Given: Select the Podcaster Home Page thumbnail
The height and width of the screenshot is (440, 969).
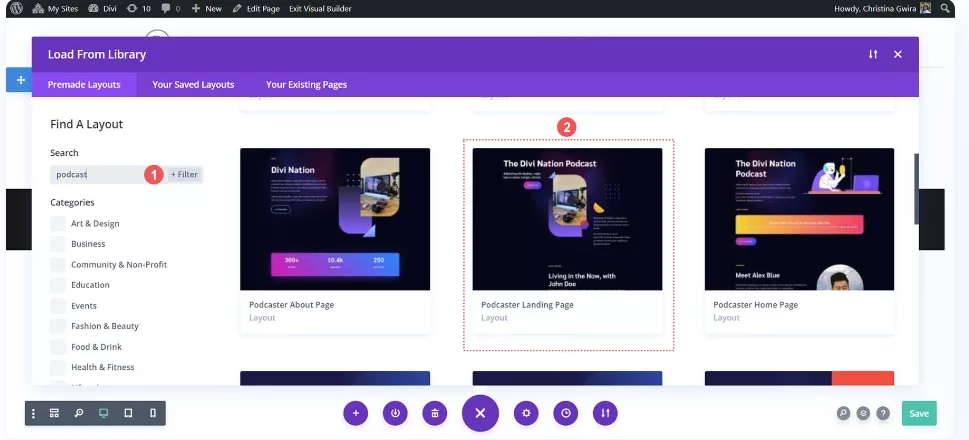Looking at the screenshot, I should tap(800, 219).
